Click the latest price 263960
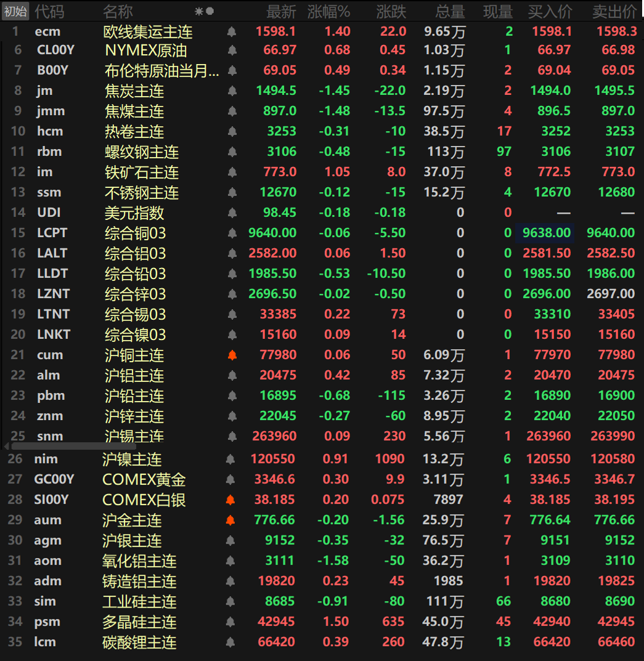The width and height of the screenshot is (644, 661). click(x=275, y=436)
